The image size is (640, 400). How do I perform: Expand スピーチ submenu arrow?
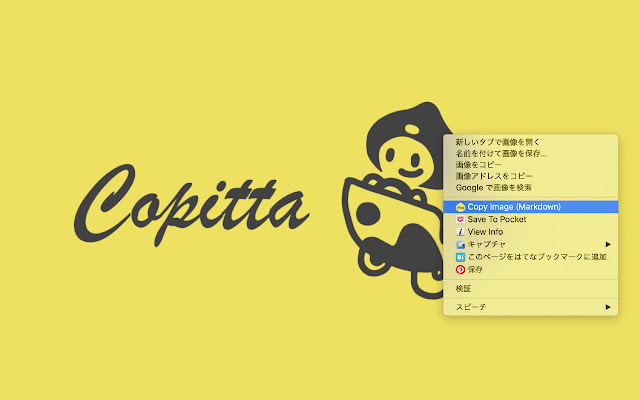pos(608,307)
